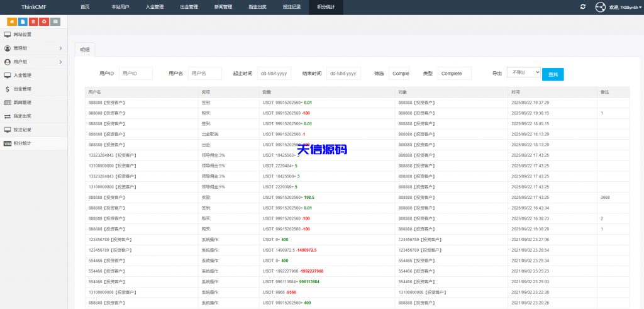Open 本站用户 in the top navigation

point(120,7)
